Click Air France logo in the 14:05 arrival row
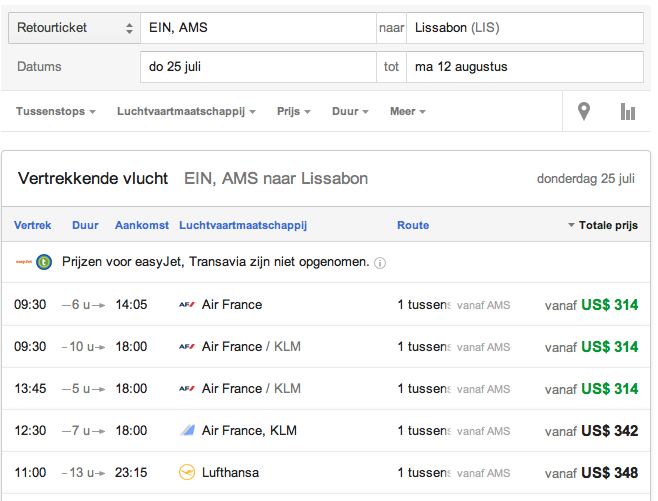The height and width of the screenshot is (501, 658). (187, 305)
